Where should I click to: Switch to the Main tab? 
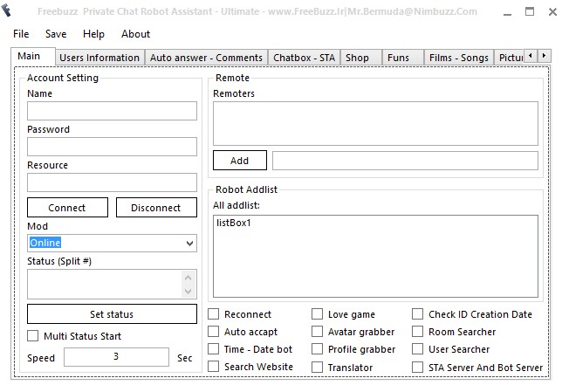[x=33, y=56]
